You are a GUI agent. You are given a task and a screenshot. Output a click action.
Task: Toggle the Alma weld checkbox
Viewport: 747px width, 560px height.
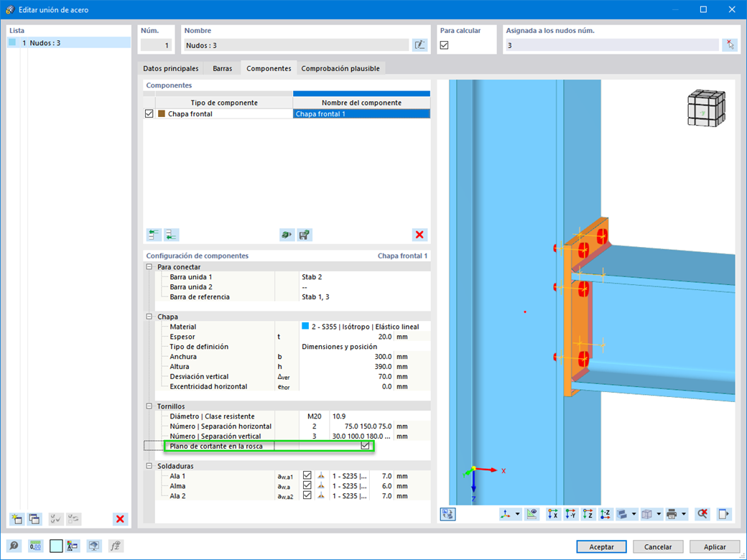coord(307,486)
